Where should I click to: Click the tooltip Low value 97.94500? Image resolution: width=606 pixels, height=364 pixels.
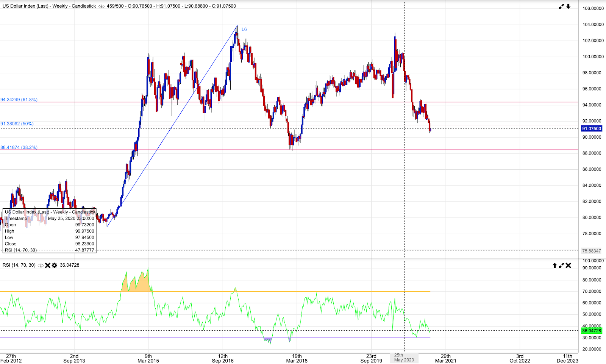85,237
